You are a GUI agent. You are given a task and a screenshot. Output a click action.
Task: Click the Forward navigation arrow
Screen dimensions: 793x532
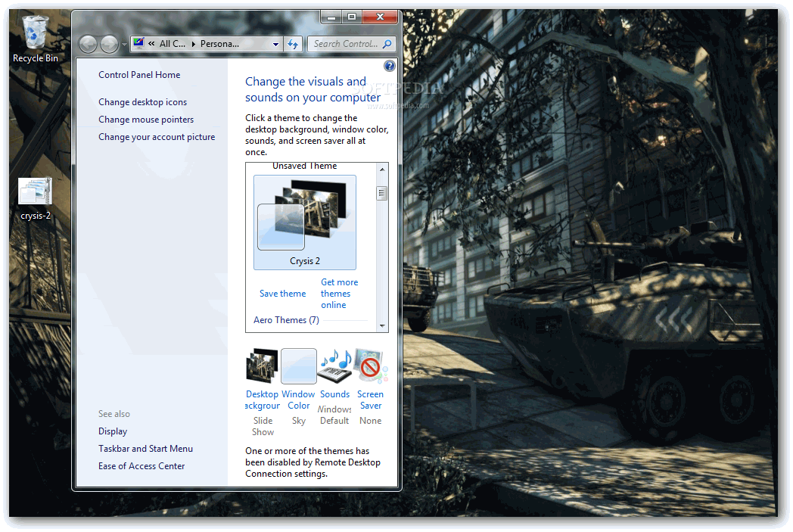coord(109,45)
